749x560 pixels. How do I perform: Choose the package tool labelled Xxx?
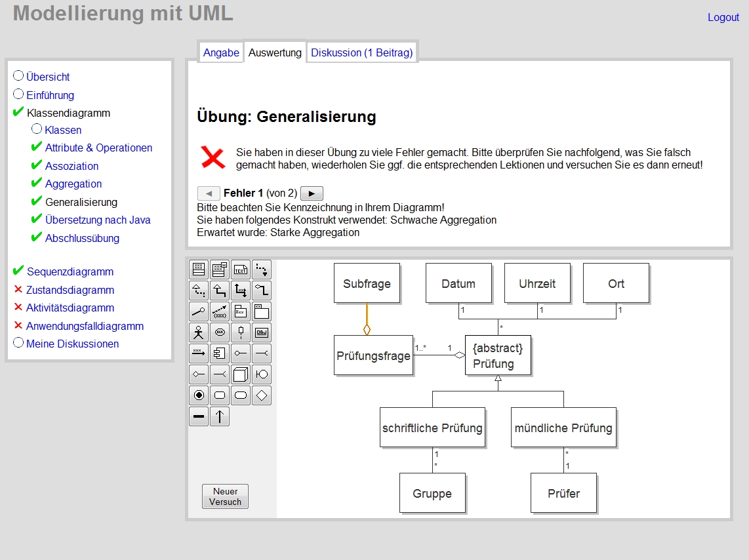[x=241, y=311]
